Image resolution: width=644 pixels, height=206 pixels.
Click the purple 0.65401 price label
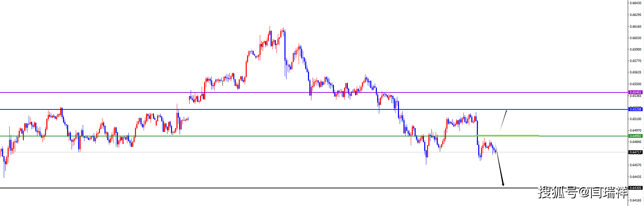pos(635,92)
